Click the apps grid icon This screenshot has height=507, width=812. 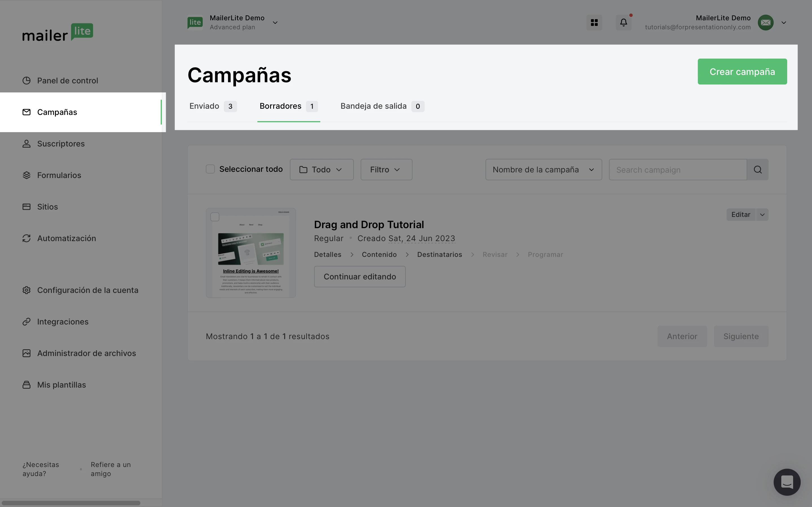(594, 23)
